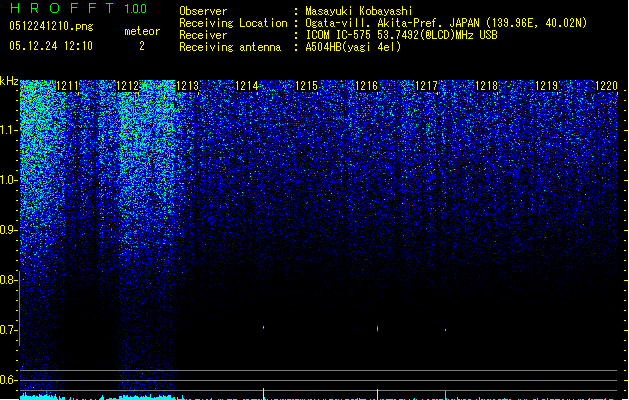Click the Receiving Location label
The width and height of the screenshot is (629, 400).
(x=233, y=23)
